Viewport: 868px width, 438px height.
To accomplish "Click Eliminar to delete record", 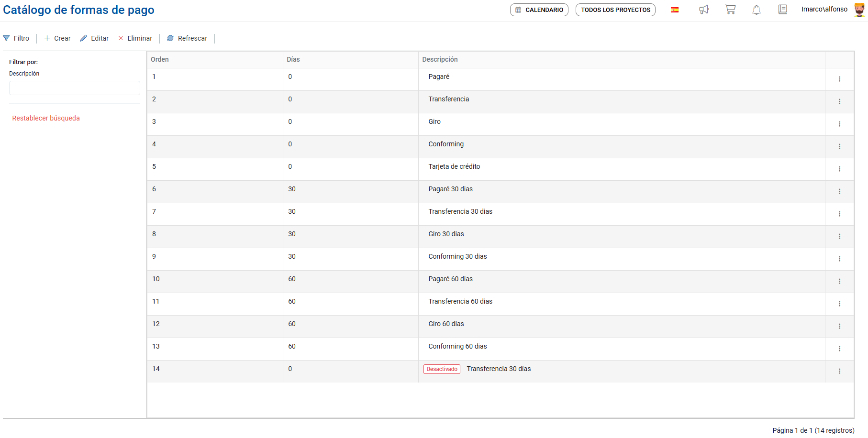I will 135,38.
